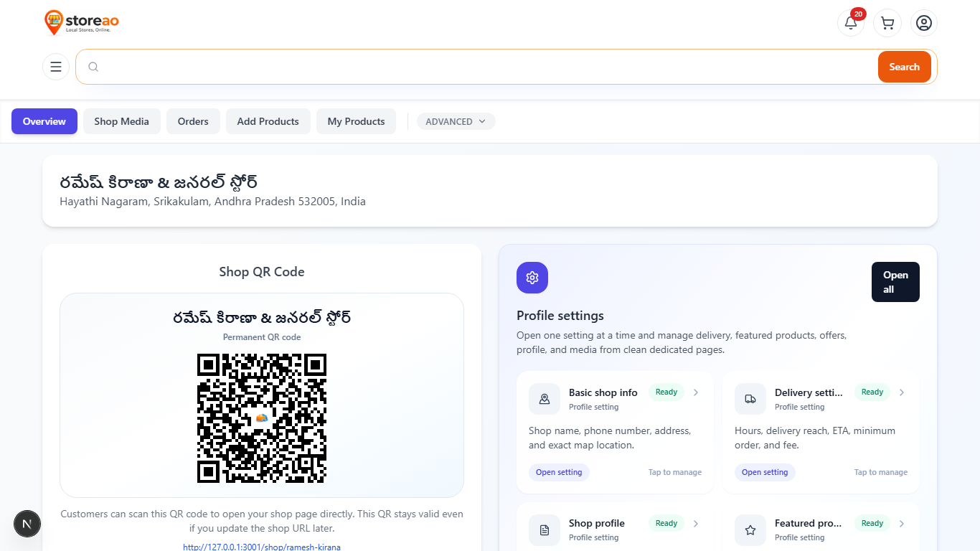Image resolution: width=980 pixels, height=551 pixels.
Task: Click the Basic shop info title
Action: 603,392
